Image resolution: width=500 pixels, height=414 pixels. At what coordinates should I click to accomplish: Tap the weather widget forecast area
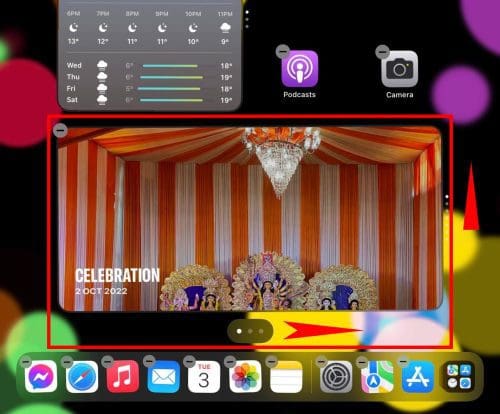(150, 55)
